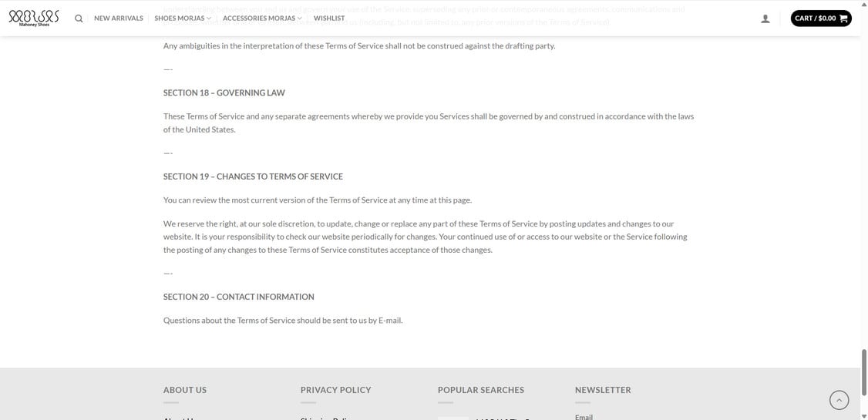Click the About Us footer heading

click(x=185, y=390)
